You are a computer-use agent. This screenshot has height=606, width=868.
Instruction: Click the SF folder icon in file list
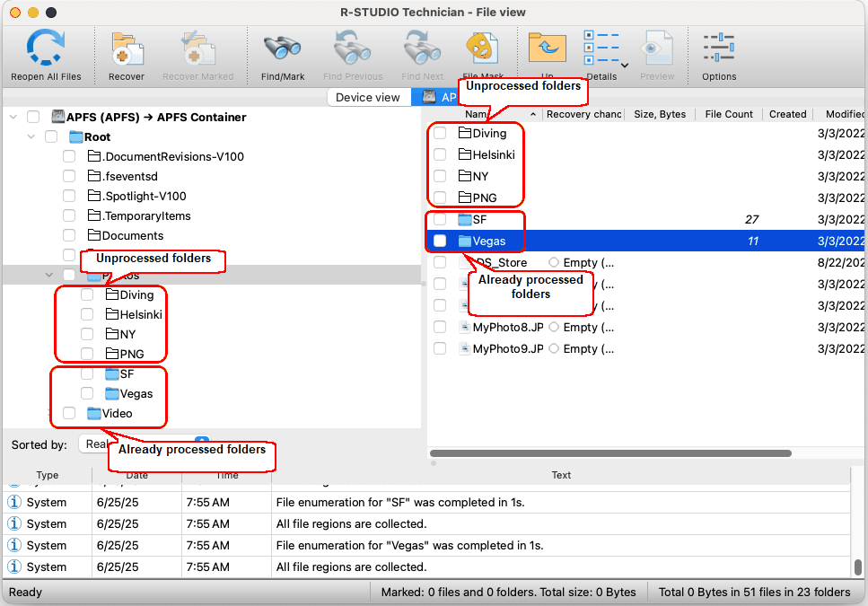(465, 220)
